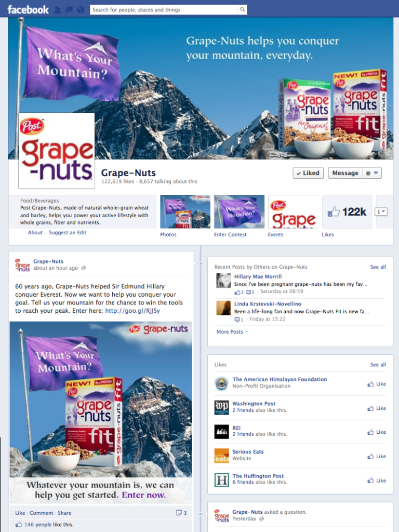Like the Serious Eats page
399x532 pixels.
tap(377, 456)
